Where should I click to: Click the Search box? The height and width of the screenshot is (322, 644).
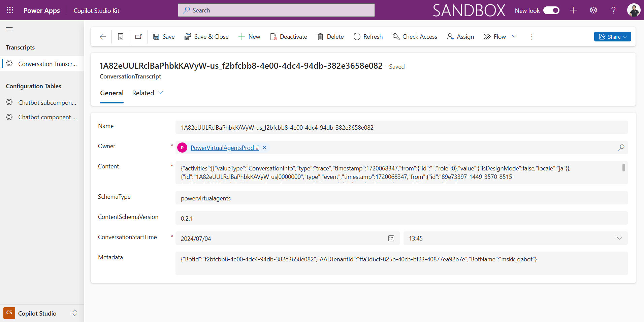coord(276,10)
